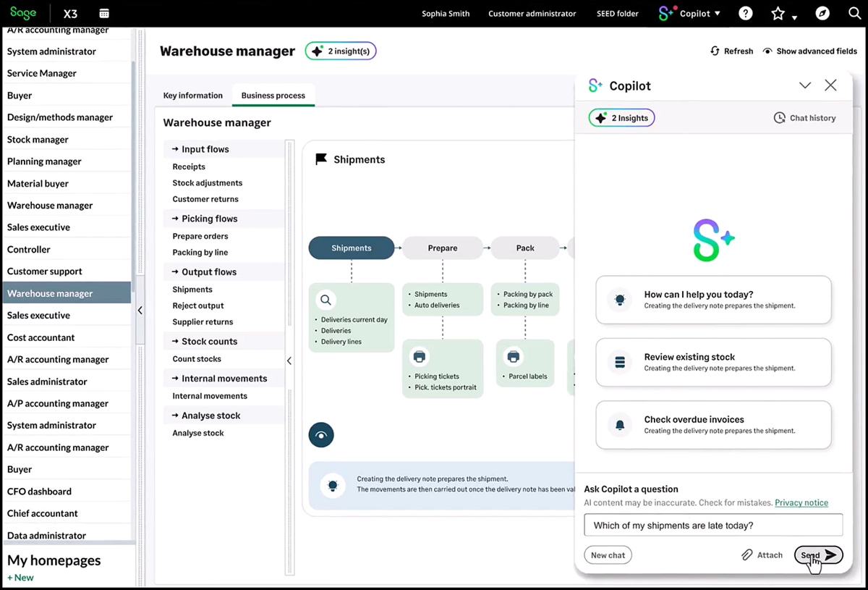Collapse the role sidebar with the left chevron
868x590 pixels.
[x=140, y=310]
